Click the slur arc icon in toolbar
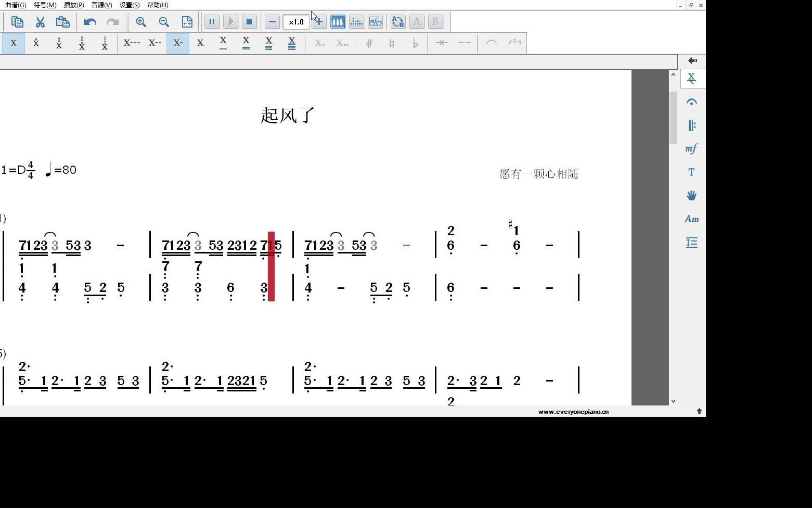Viewport: 812px width, 508px height. [492, 43]
